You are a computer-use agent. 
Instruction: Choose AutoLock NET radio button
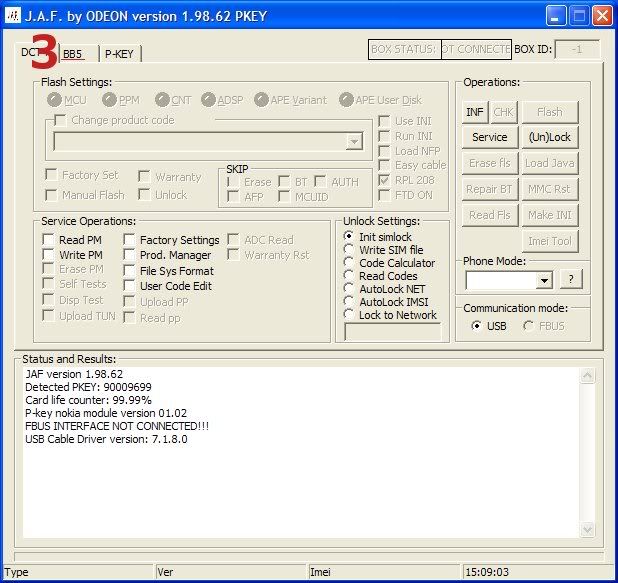click(x=348, y=288)
